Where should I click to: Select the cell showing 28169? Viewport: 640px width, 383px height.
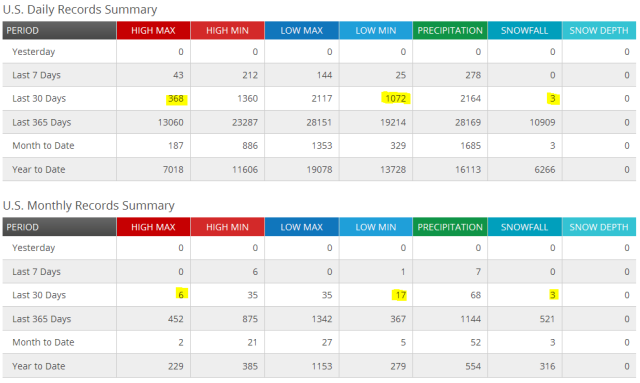(x=450, y=122)
